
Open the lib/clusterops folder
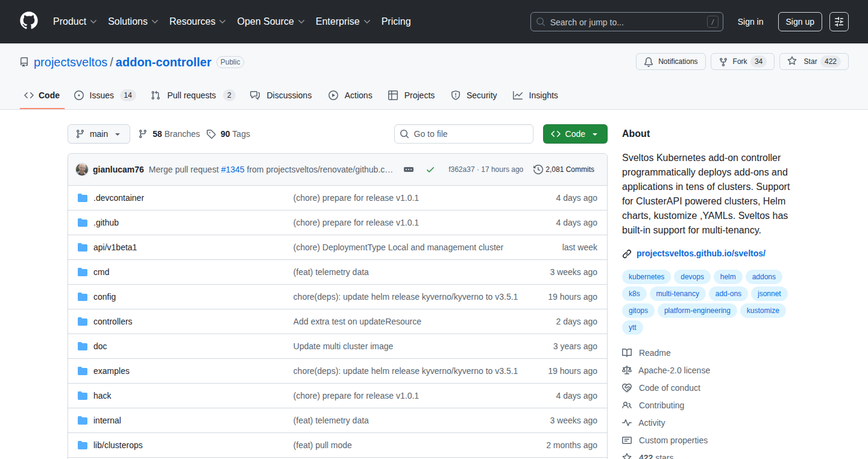coord(118,445)
